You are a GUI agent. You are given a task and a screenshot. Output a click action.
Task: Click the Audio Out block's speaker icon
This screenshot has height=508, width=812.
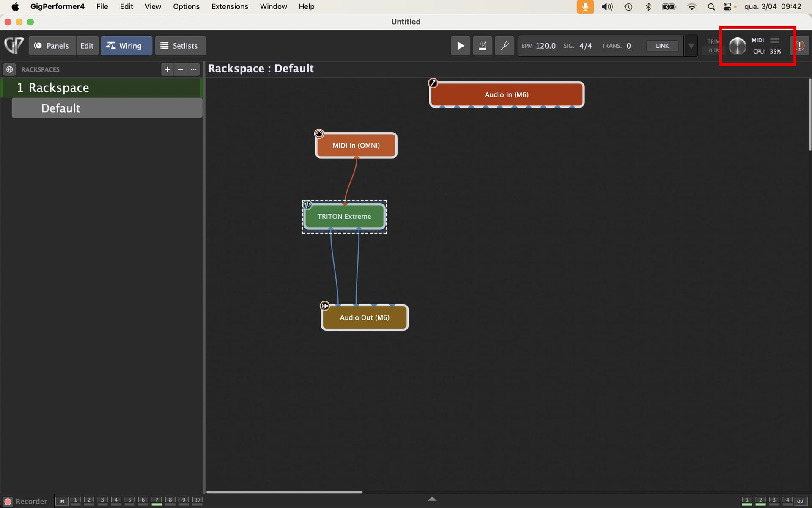324,306
